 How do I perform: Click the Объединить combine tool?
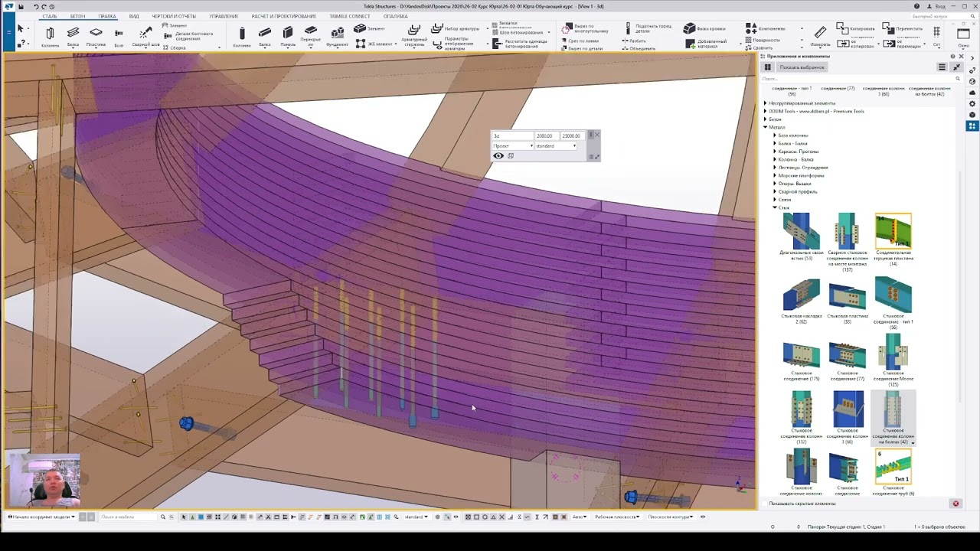point(639,48)
